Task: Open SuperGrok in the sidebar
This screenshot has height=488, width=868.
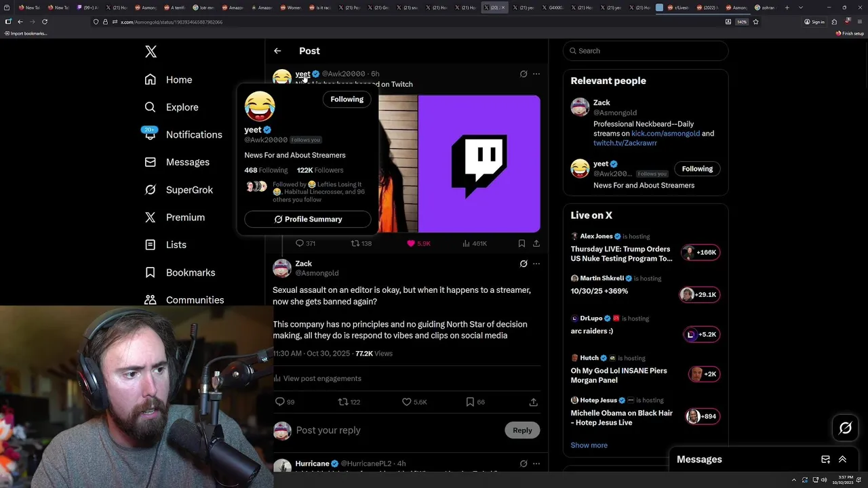Action: 179,190
